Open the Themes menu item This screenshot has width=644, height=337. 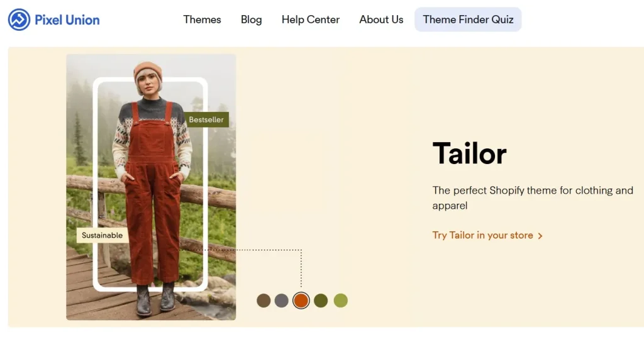point(202,19)
